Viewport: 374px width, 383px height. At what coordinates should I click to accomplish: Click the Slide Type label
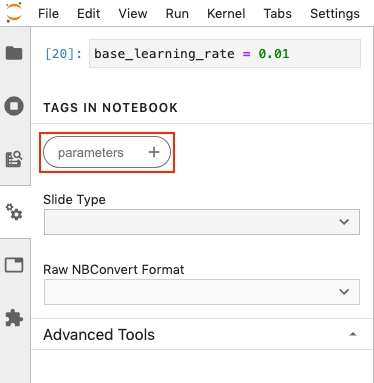(x=74, y=200)
